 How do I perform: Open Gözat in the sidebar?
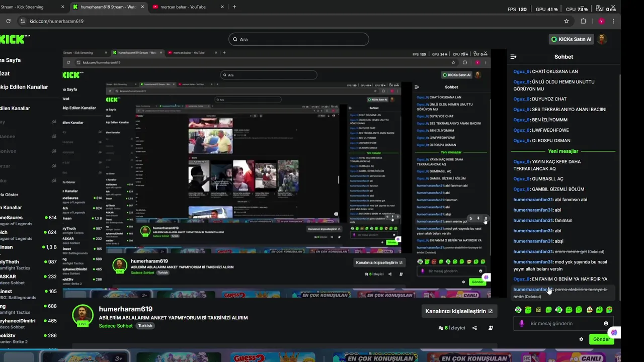point(5,73)
